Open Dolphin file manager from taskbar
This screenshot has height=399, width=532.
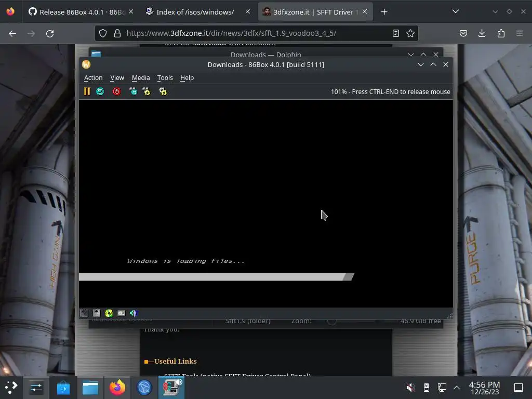pos(90,388)
